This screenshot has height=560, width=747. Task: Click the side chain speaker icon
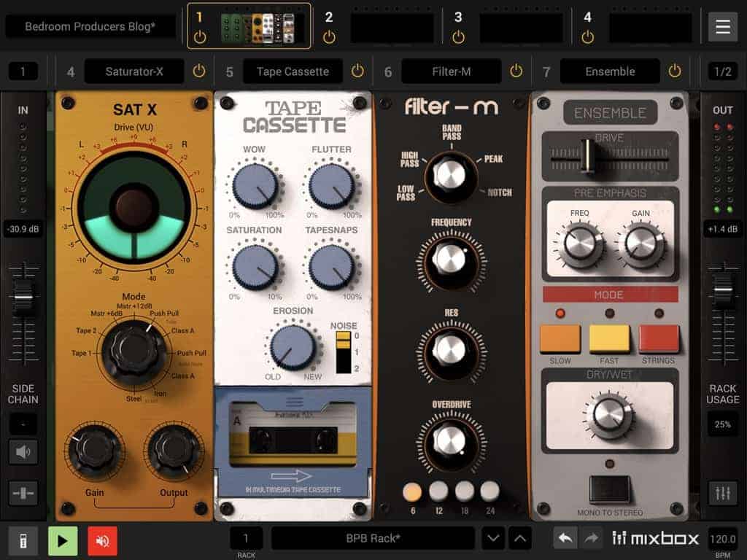(23, 452)
